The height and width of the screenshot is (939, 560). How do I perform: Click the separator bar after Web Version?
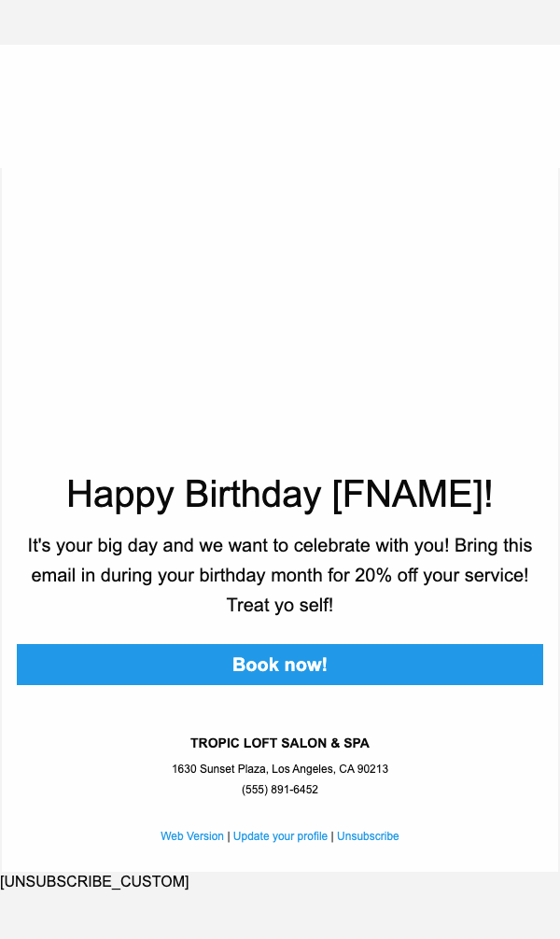[229, 836]
